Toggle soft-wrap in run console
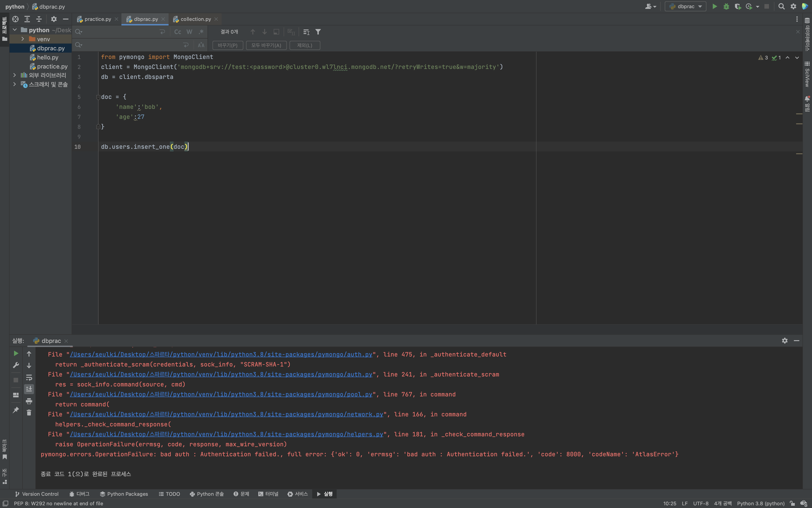812x508 pixels. coord(29,377)
